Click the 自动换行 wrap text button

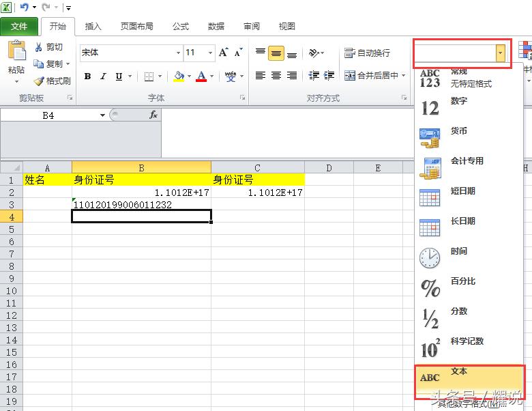(367, 53)
